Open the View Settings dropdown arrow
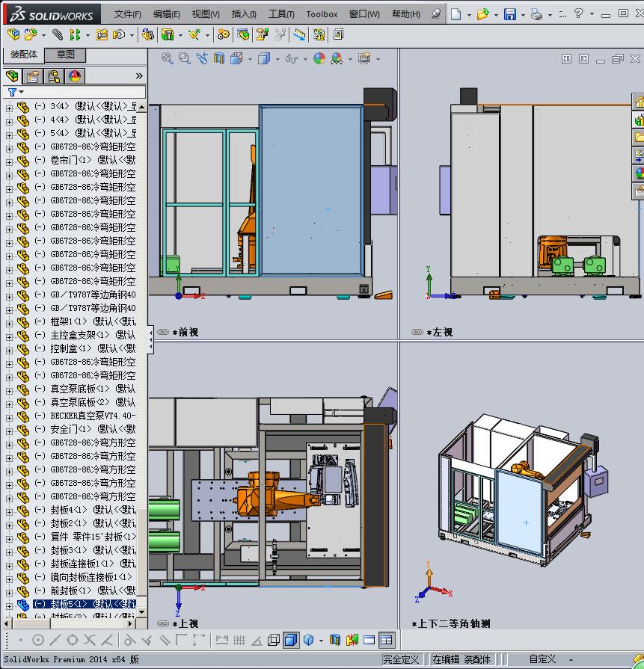The height and width of the screenshot is (669, 644). 378,59
